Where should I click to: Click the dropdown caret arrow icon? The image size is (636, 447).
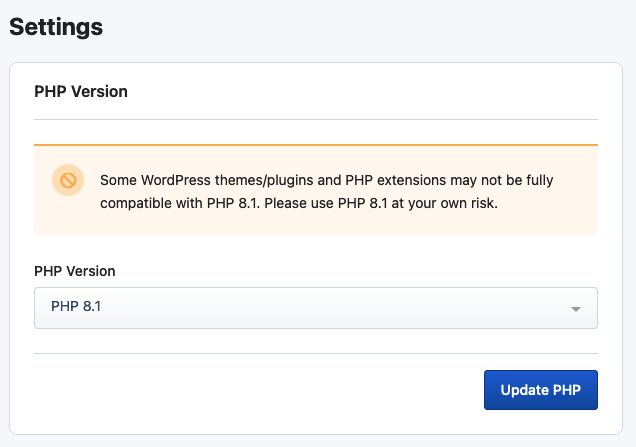[576, 309]
